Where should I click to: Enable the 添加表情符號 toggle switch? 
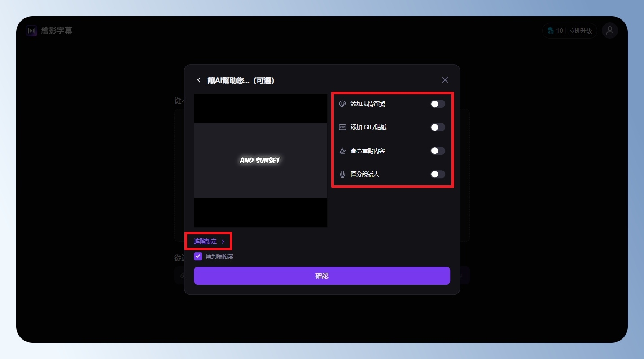point(438,104)
